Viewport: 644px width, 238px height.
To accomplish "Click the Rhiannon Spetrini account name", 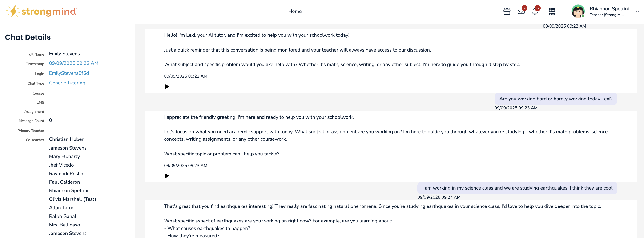I will coord(609,9).
